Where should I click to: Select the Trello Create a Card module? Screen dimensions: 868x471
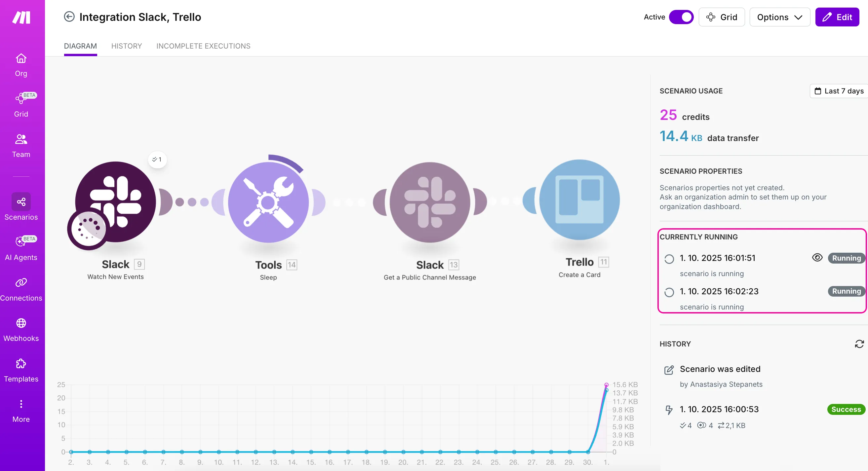pos(579,200)
